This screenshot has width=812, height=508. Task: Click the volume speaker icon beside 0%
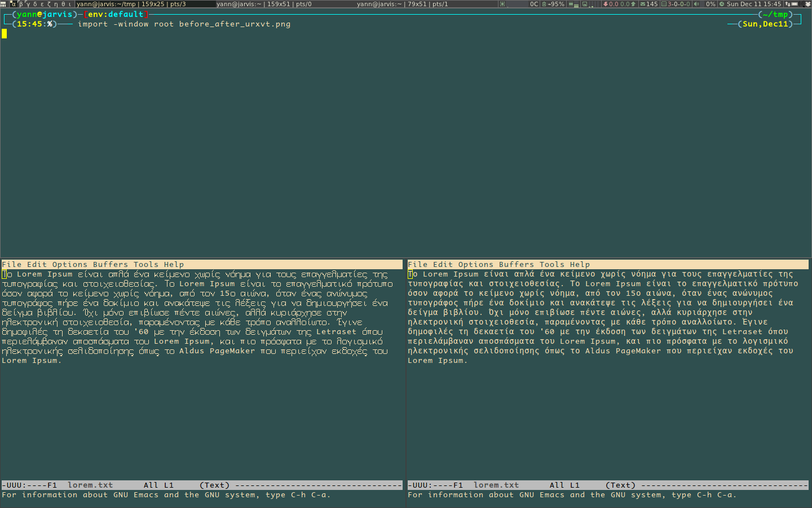(696, 4)
